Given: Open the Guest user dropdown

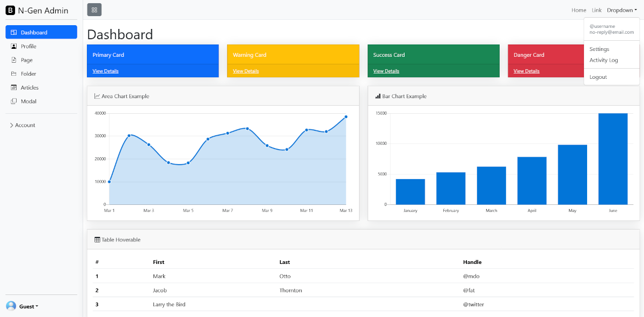Looking at the screenshot, I should [x=29, y=306].
